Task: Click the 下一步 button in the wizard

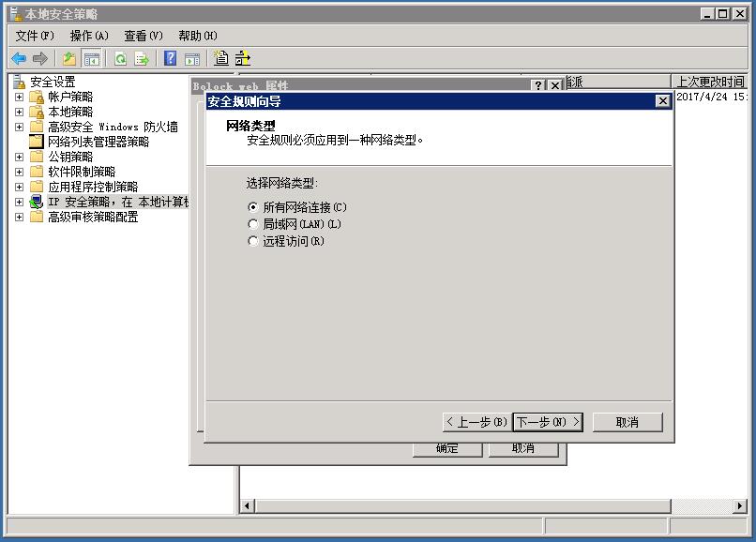Action: coord(549,421)
